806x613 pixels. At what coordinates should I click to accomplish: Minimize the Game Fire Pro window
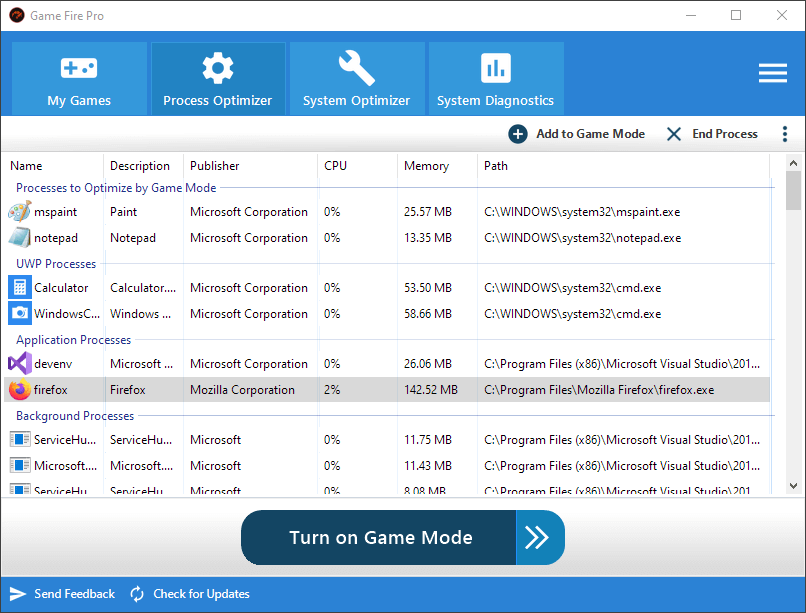click(x=691, y=15)
